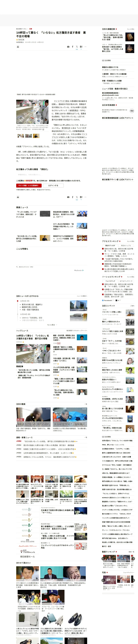Click ログインする button
The height and width of the screenshot is (644, 138).
[x=53, y=185]
